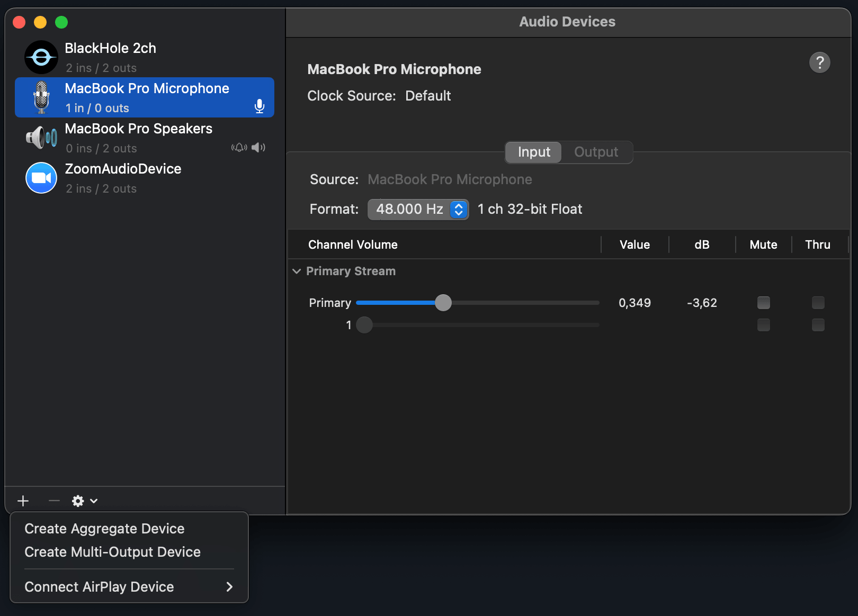Toggle Mute checkbox for channel 1

pos(763,325)
